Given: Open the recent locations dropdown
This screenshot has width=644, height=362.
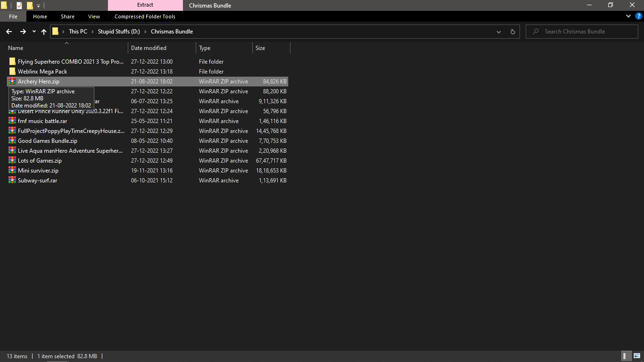Looking at the screenshot, I should (x=34, y=32).
